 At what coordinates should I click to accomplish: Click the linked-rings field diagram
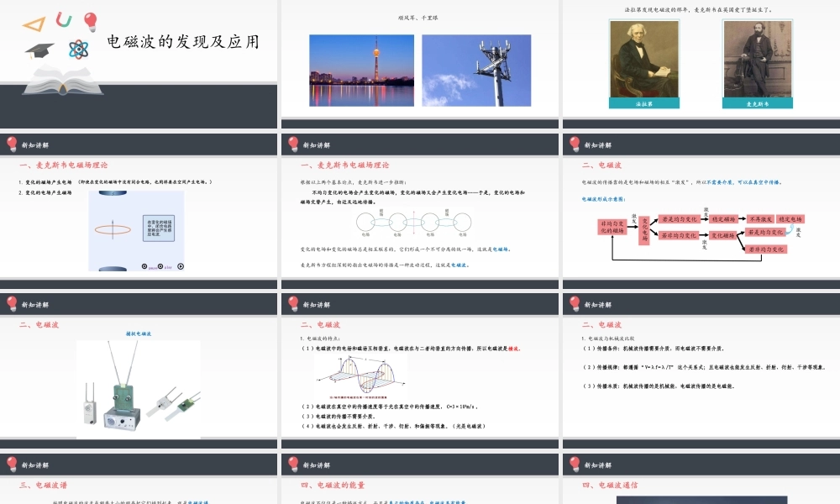(414, 223)
